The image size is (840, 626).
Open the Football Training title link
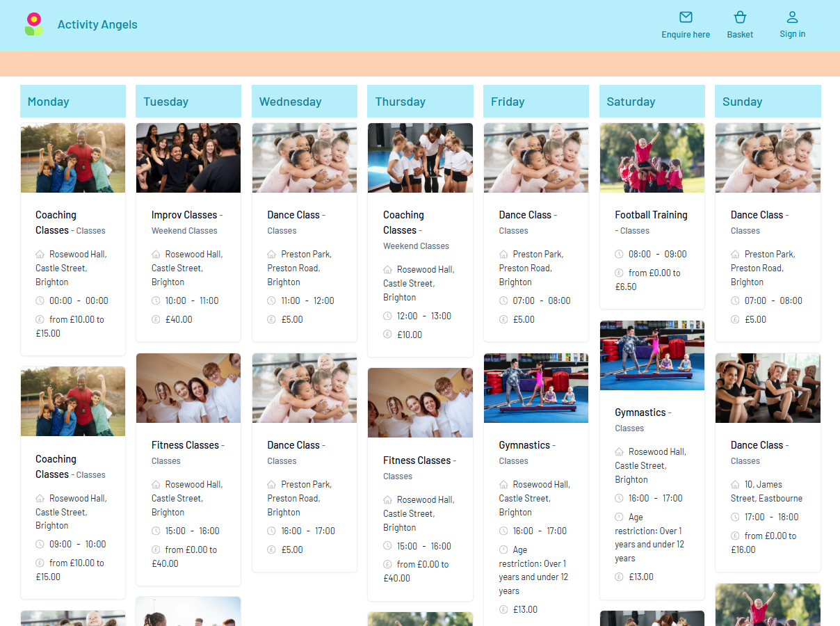point(651,215)
